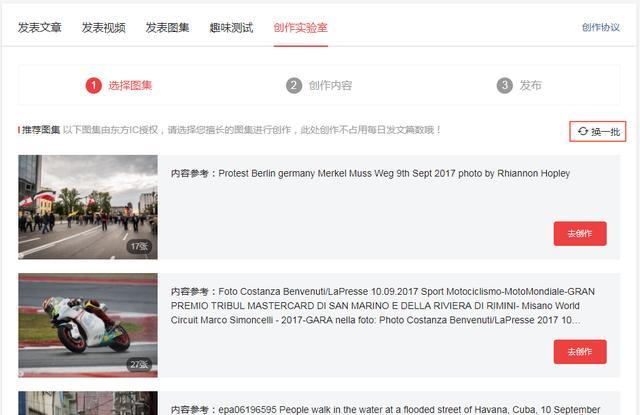Click the 发布 step label
Viewport: 640px width, 415px height.
coord(530,85)
